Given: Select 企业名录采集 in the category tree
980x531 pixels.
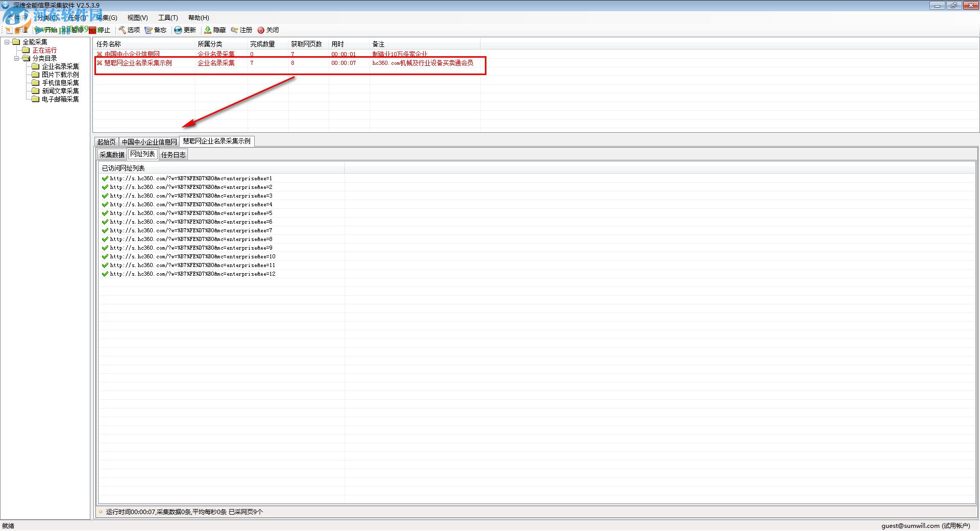Looking at the screenshot, I should point(60,66).
